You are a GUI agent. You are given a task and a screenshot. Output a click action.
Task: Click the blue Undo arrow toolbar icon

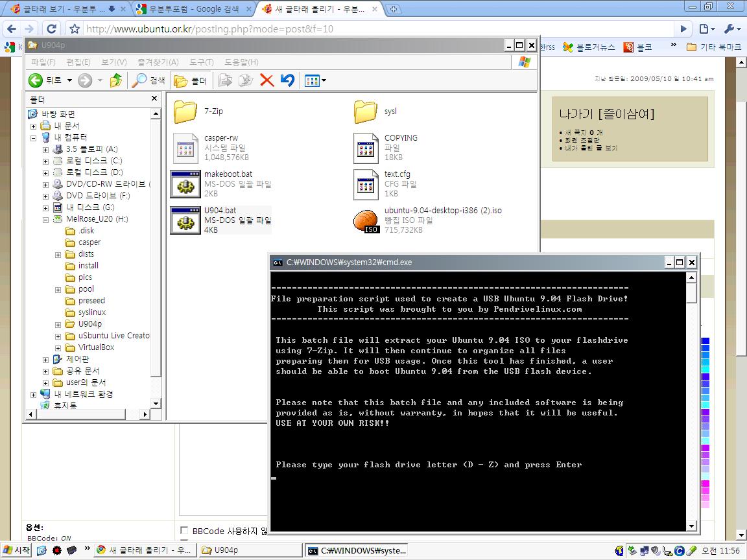click(287, 80)
